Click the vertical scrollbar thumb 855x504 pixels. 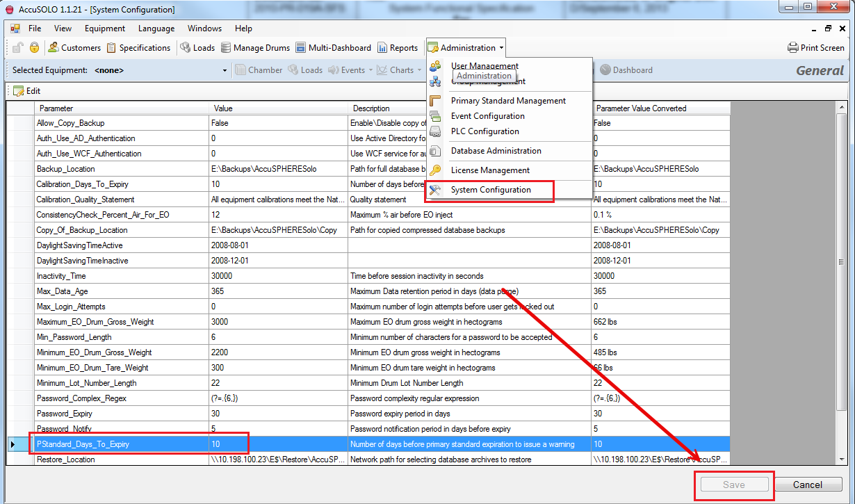pos(841,262)
